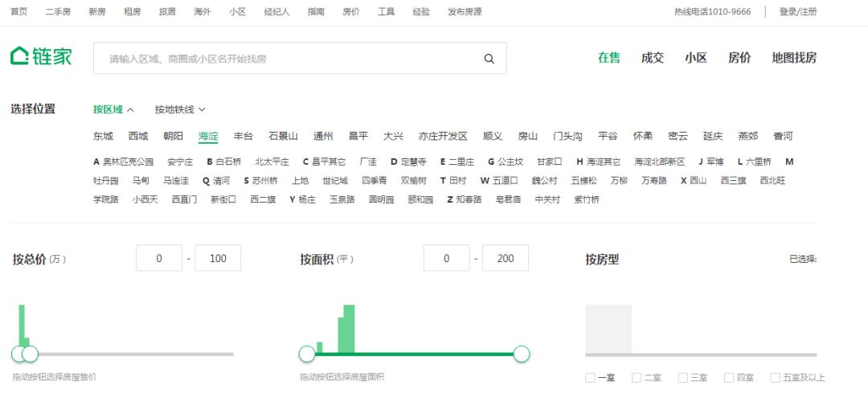Switch to the 成交 tab
The width and height of the screenshot is (868, 410).
(x=652, y=58)
